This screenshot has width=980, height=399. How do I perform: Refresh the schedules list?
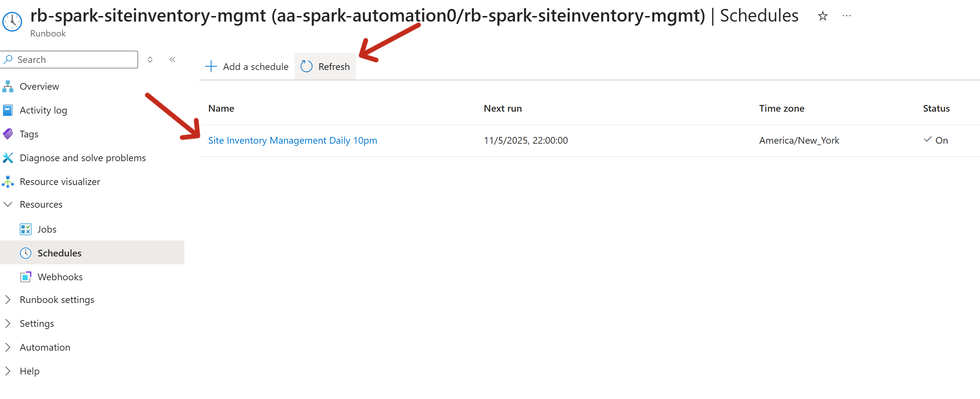(x=325, y=67)
